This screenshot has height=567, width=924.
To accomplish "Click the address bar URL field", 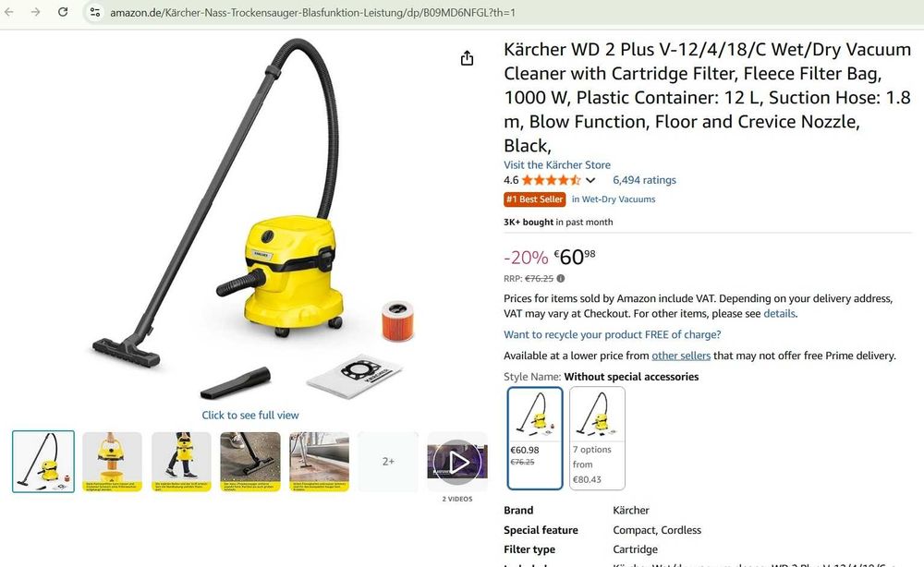I will click(x=312, y=12).
